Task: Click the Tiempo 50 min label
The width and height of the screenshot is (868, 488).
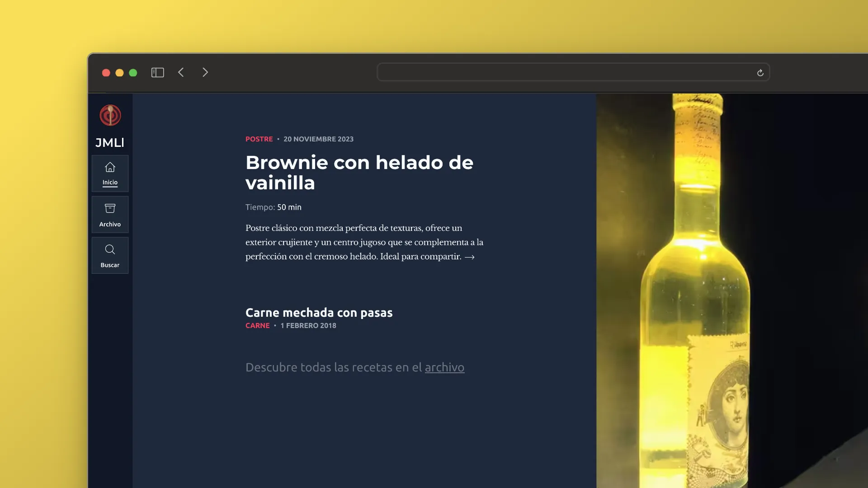Action: point(273,207)
